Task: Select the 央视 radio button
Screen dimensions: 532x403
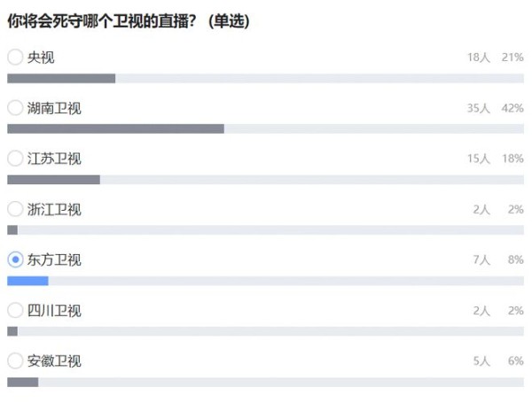Action: (15, 57)
